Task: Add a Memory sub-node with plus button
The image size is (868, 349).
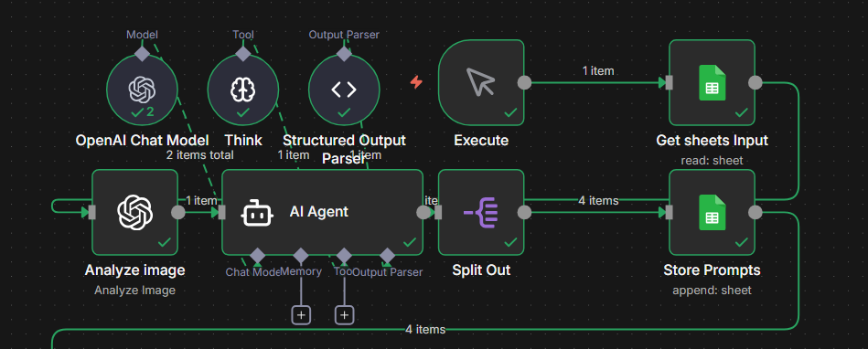Action: [x=301, y=315]
